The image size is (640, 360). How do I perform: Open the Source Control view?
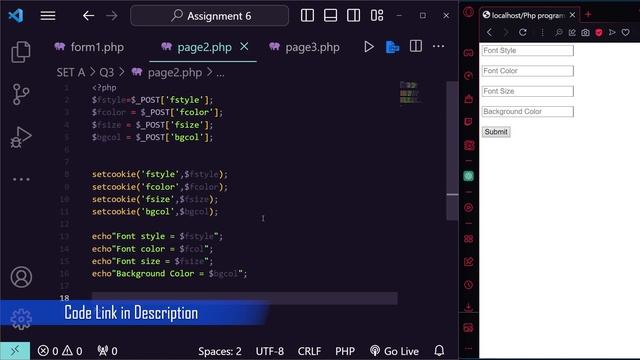pyautogui.click(x=21, y=94)
